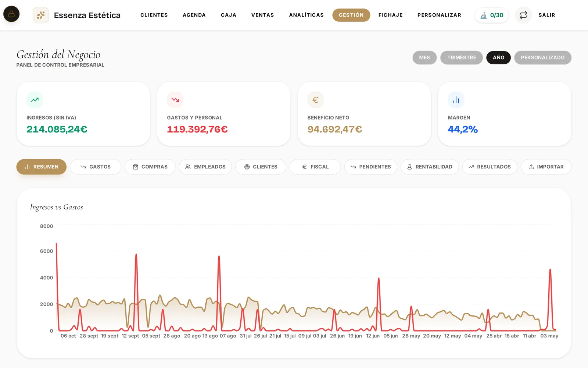Click the blue bar-chart Margen icon

[x=456, y=100]
